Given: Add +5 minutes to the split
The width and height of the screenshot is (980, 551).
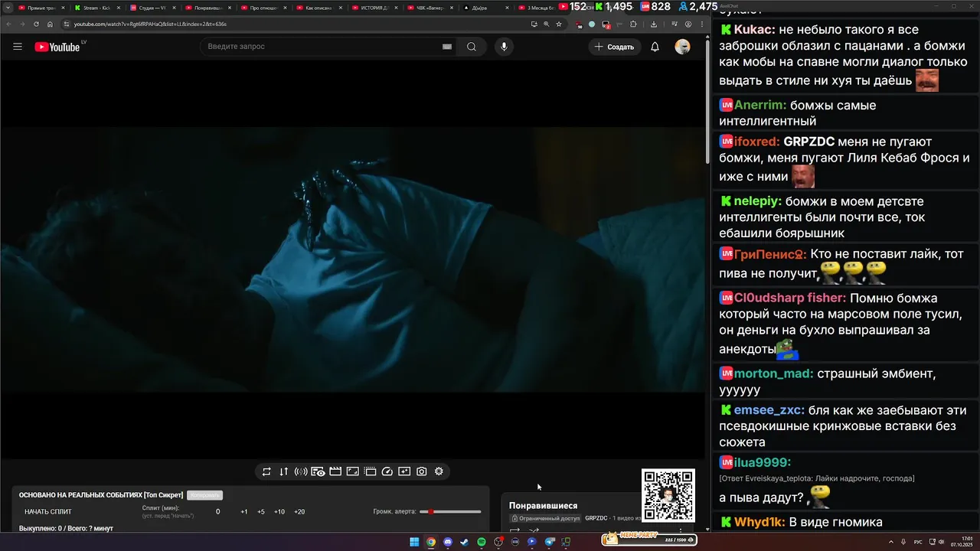Looking at the screenshot, I should 261,512.
